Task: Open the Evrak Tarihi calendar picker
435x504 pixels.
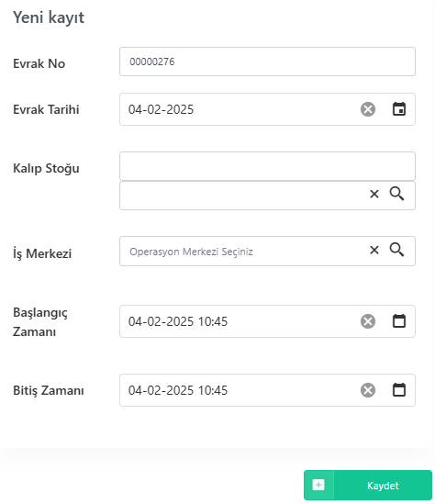Action: (x=399, y=109)
